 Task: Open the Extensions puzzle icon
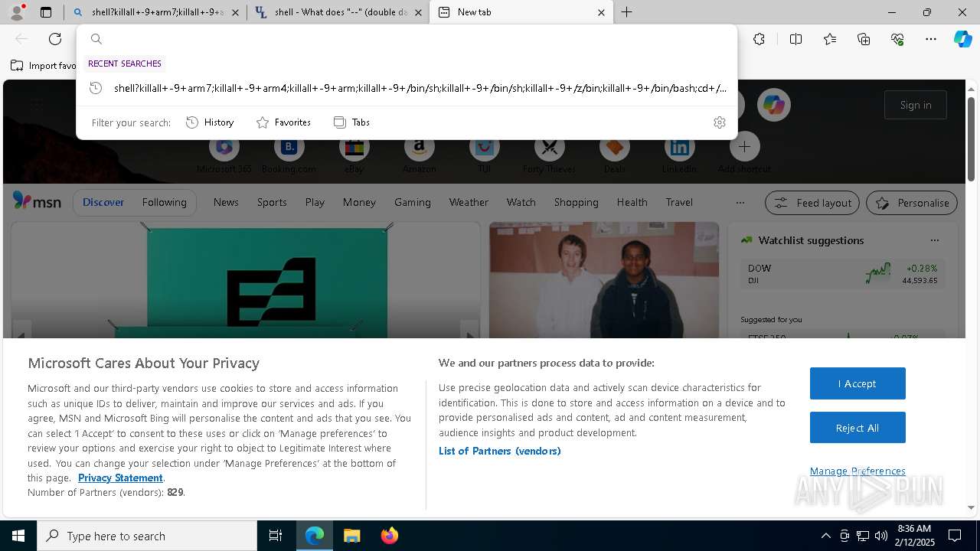pyautogui.click(x=759, y=39)
